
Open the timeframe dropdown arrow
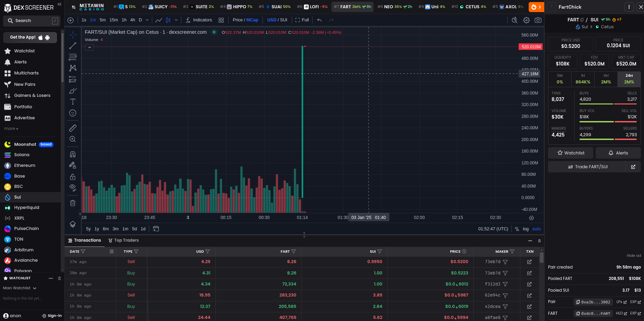tap(147, 20)
